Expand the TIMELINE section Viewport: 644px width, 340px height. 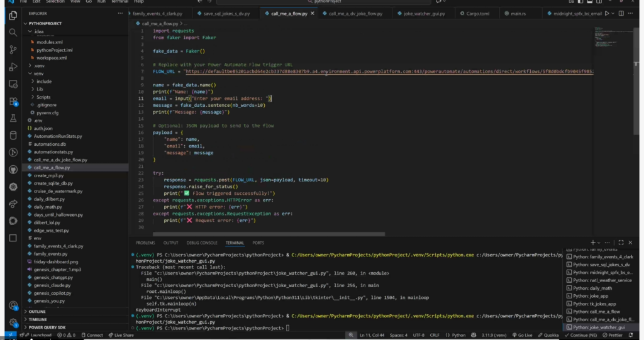[38, 319]
